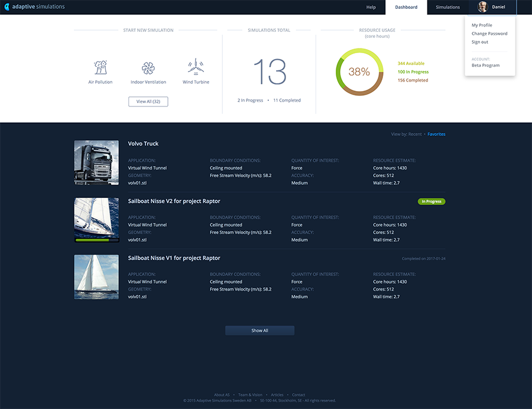Click the Show All button
Screen dimensions: 532x409
click(x=260, y=330)
